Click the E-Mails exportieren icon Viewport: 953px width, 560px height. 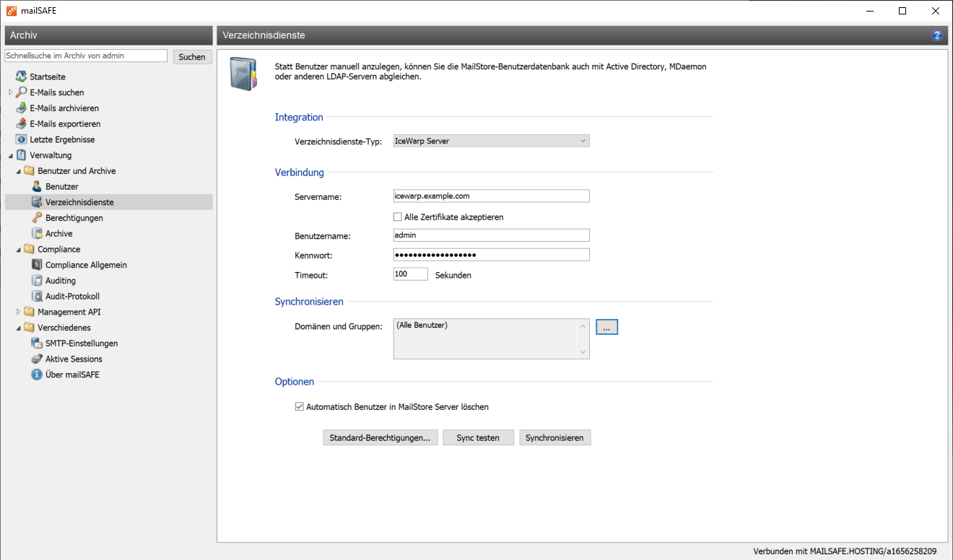click(x=21, y=124)
